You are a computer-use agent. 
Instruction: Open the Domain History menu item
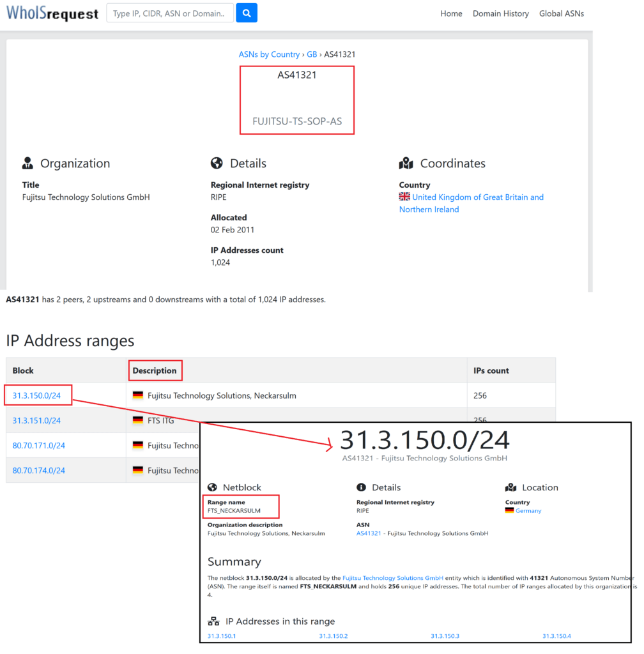click(x=500, y=13)
